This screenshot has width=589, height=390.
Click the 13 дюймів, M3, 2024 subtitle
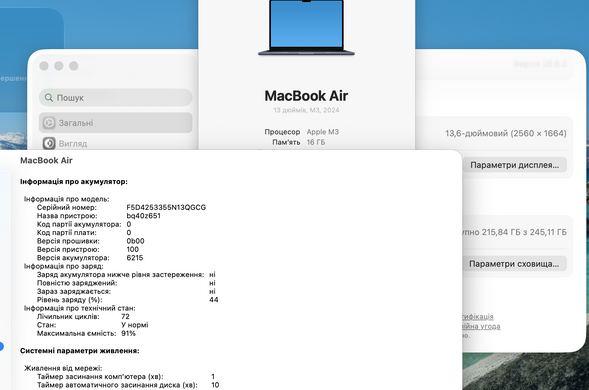pyautogui.click(x=306, y=110)
